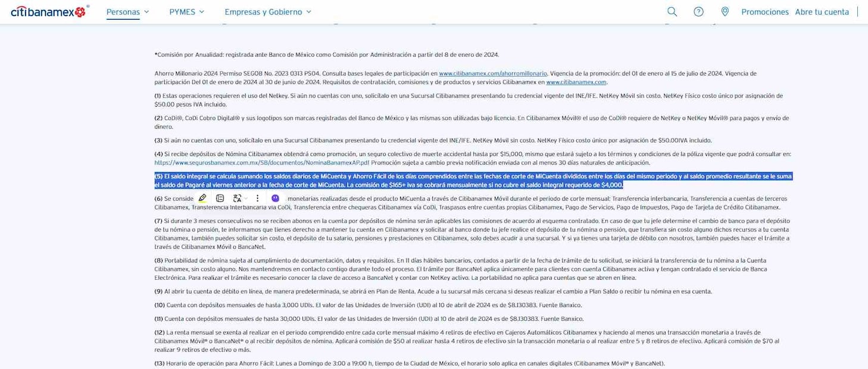
Task: Click footnote (2) about CoDi trademarks
Action: pyautogui.click(x=472, y=123)
